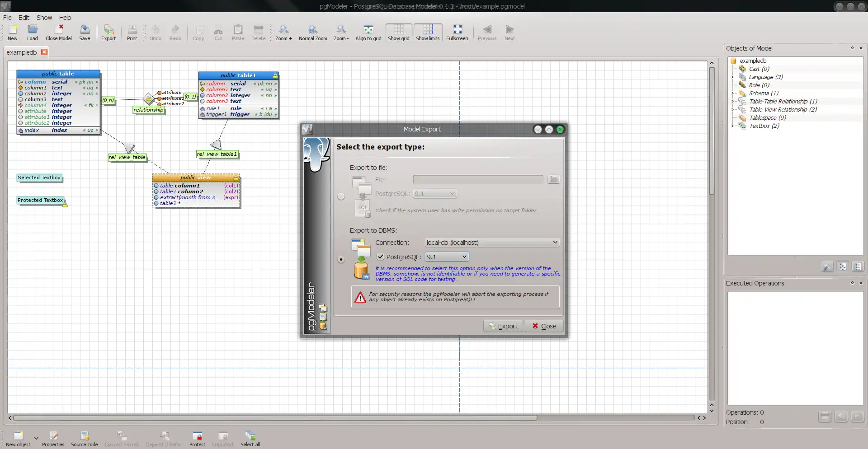Expand the Table-Table Relationship (1) node

(x=732, y=102)
